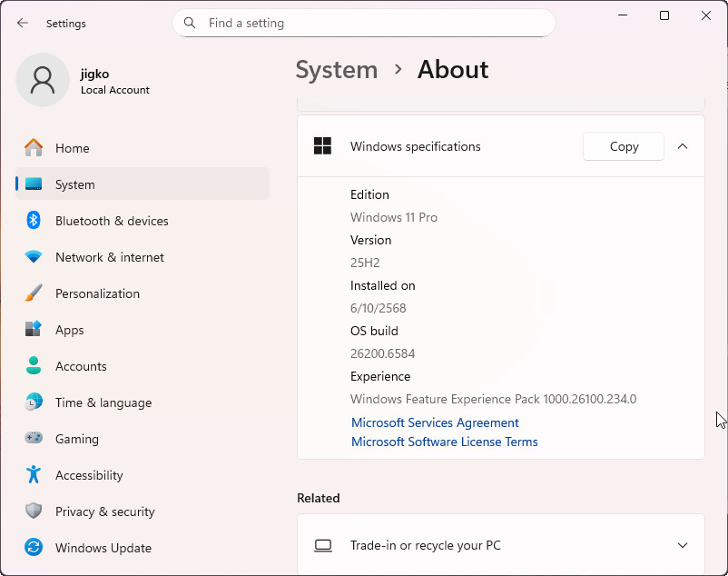The image size is (728, 576).
Task: Collapse the Windows specifications section
Action: pos(683,145)
